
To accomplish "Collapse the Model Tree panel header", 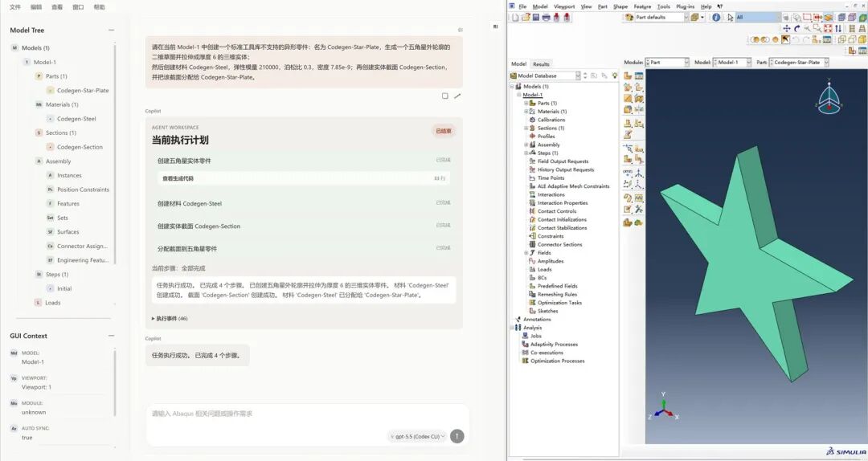I will coord(111,30).
